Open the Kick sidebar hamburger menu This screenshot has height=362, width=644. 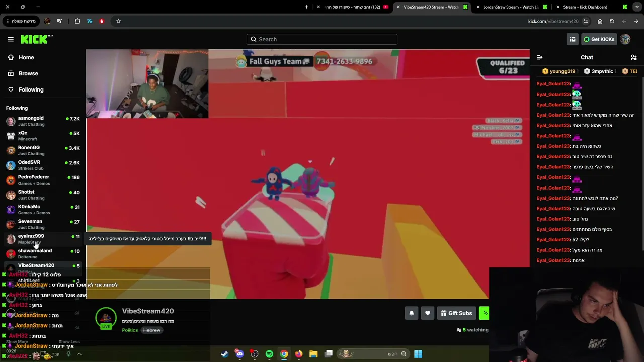[11, 39]
